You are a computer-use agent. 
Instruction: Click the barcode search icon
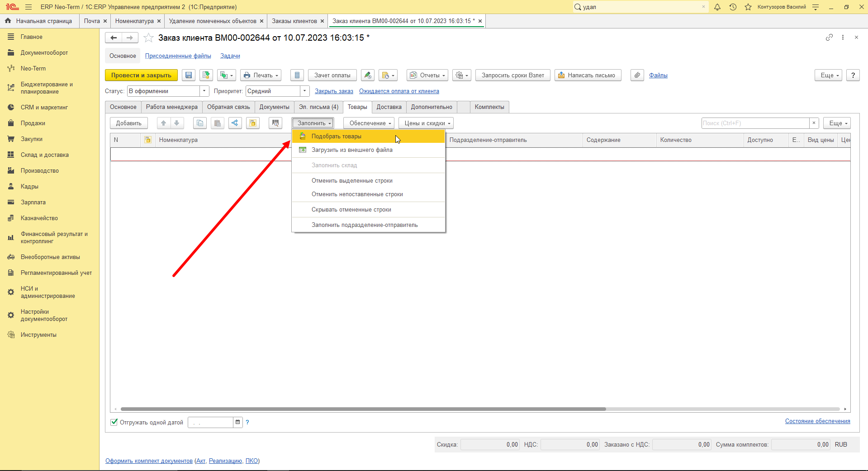coord(275,123)
